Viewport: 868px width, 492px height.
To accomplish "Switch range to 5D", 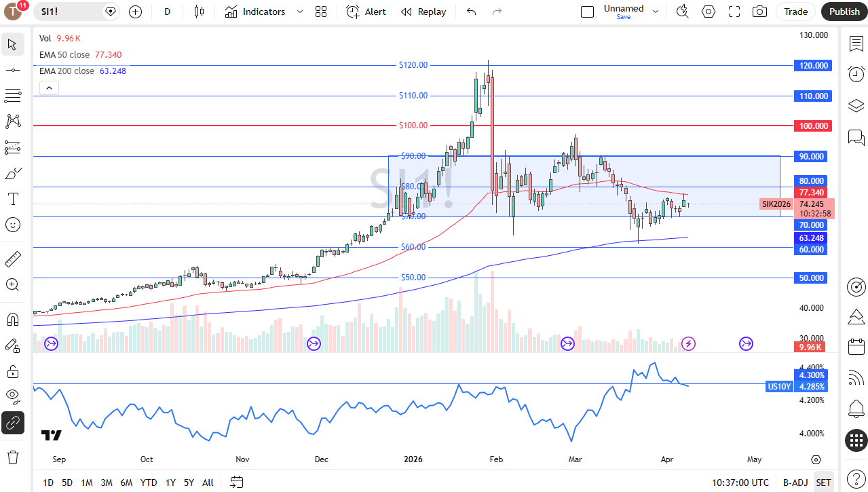I will [x=67, y=482].
